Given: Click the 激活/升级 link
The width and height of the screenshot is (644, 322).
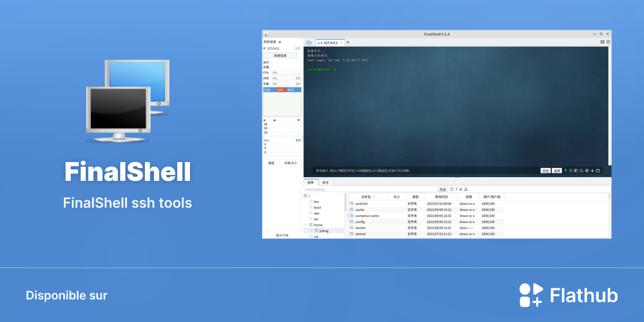Looking at the screenshot, I should [282, 235].
